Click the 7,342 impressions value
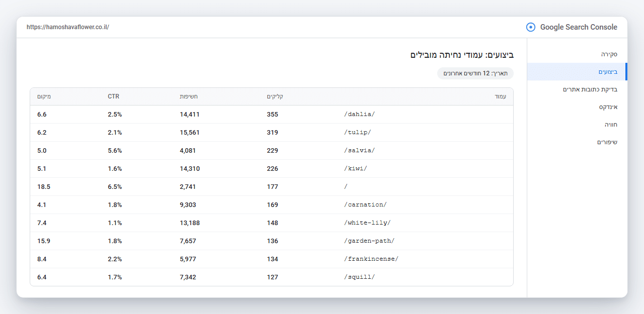The height and width of the screenshot is (314, 644). tap(188, 277)
